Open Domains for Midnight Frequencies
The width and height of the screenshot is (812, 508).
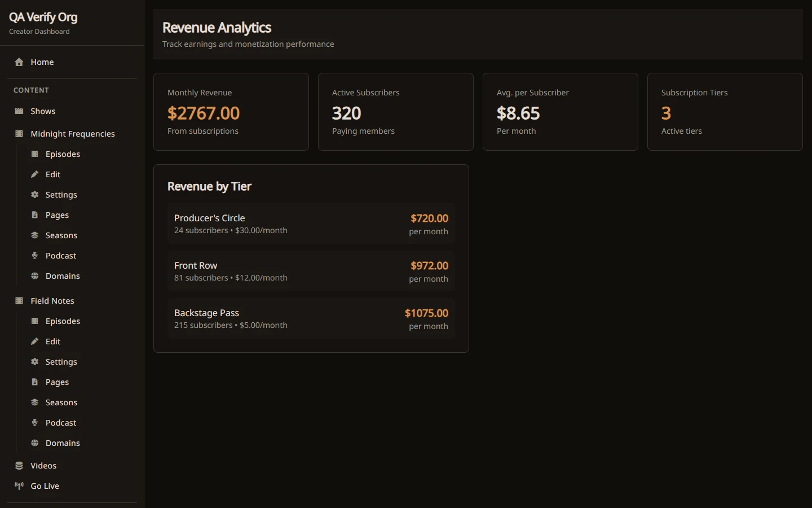pyautogui.click(x=80, y=276)
